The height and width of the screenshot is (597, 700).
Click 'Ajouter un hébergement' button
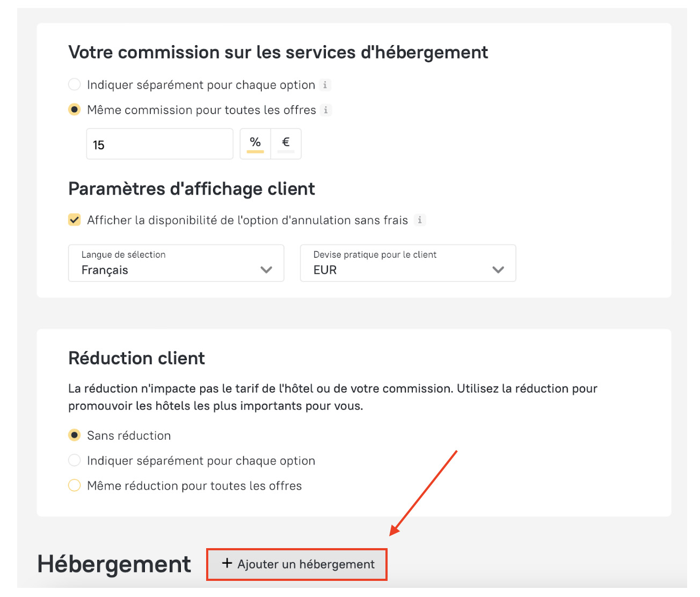(x=297, y=564)
